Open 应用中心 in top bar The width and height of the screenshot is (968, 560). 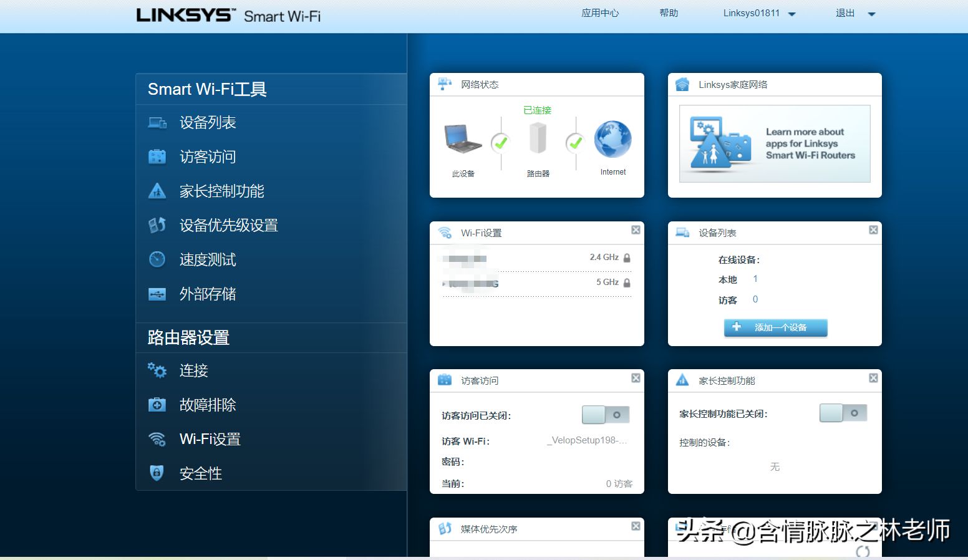600,13
